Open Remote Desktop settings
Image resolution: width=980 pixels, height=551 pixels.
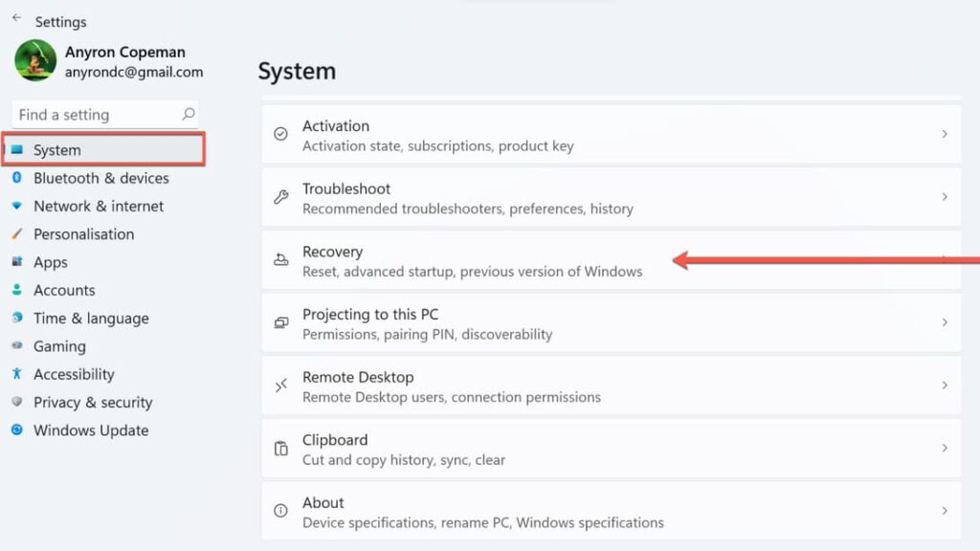pyautogui.click(x=358, y=377)
